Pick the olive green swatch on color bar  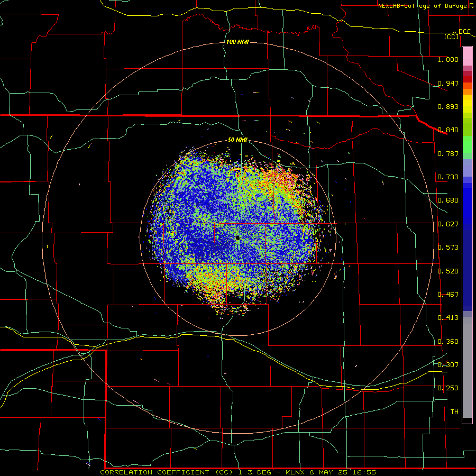pos(467,126)
